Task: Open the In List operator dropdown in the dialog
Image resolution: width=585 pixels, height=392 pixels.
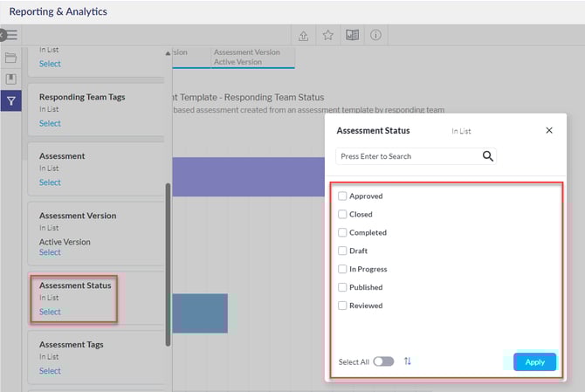Action: click(x=463, y=131)
